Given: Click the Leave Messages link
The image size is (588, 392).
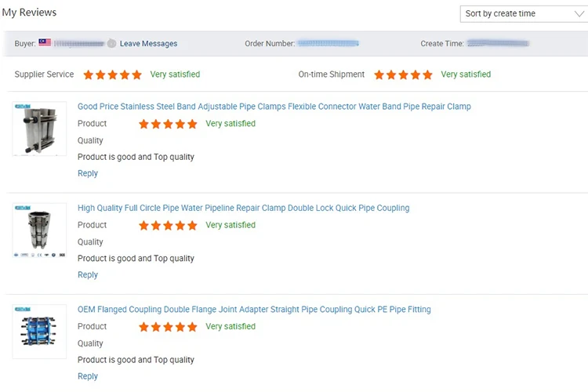Looking at the screenshot, I should pos(149,44).
